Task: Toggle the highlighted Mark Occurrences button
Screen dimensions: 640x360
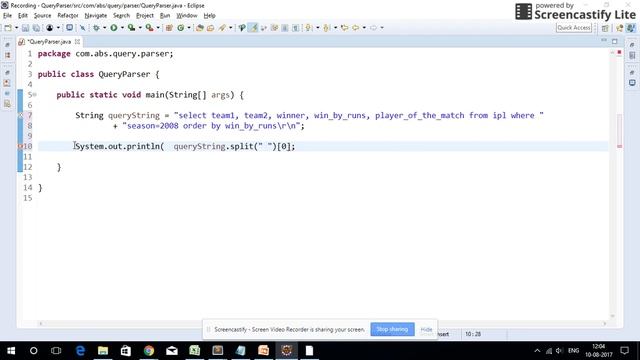Action: (x=253, y=28)
